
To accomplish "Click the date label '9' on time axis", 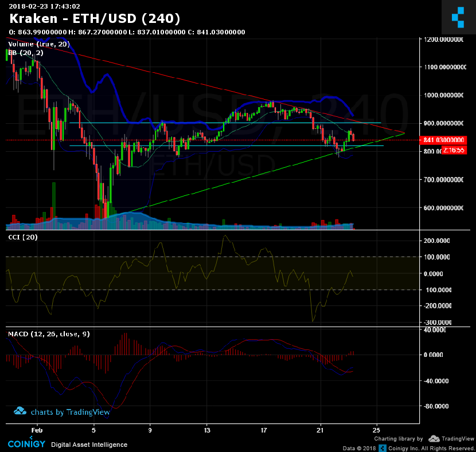I will pos(150,430).
